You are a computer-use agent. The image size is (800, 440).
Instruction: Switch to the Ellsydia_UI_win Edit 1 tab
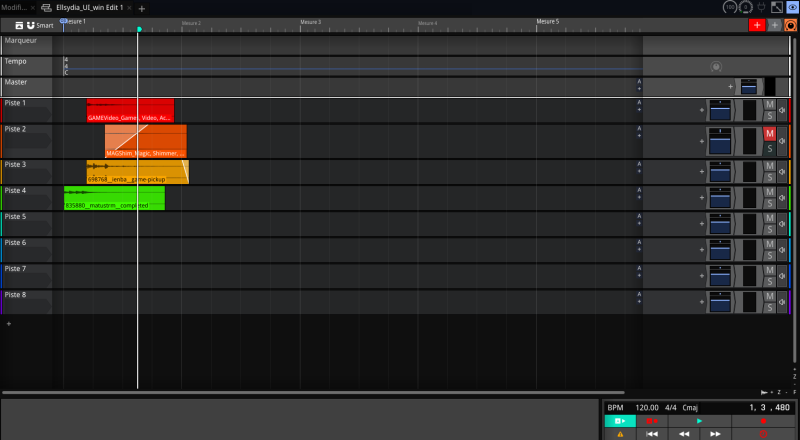pyautogui.click(x=89, y=8)
